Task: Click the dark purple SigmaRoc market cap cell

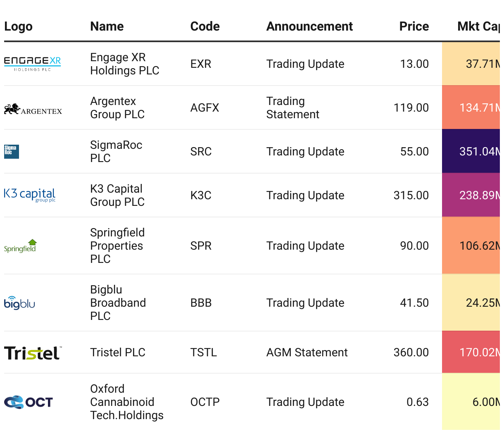Action: click(471, 151)
